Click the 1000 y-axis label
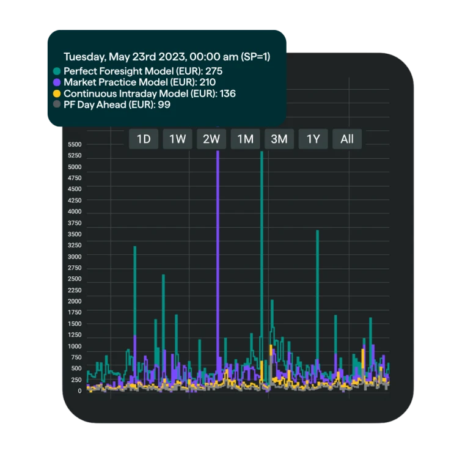 pos(75,346)
